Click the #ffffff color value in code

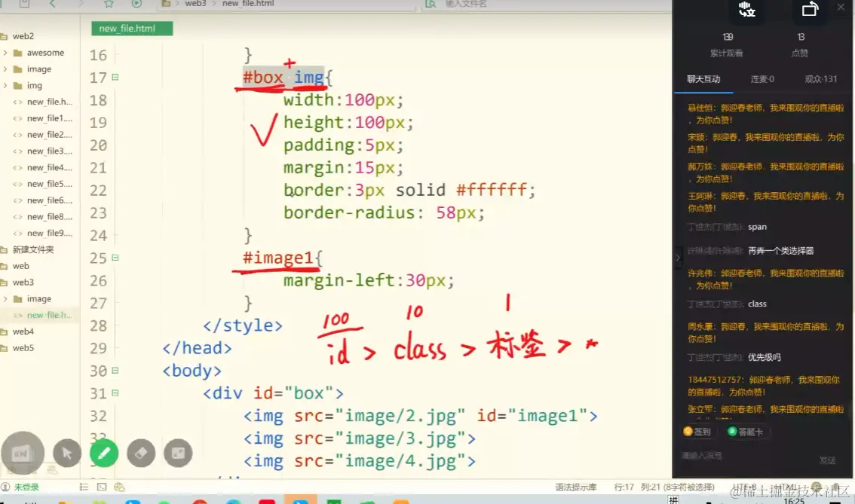(492, 190)
